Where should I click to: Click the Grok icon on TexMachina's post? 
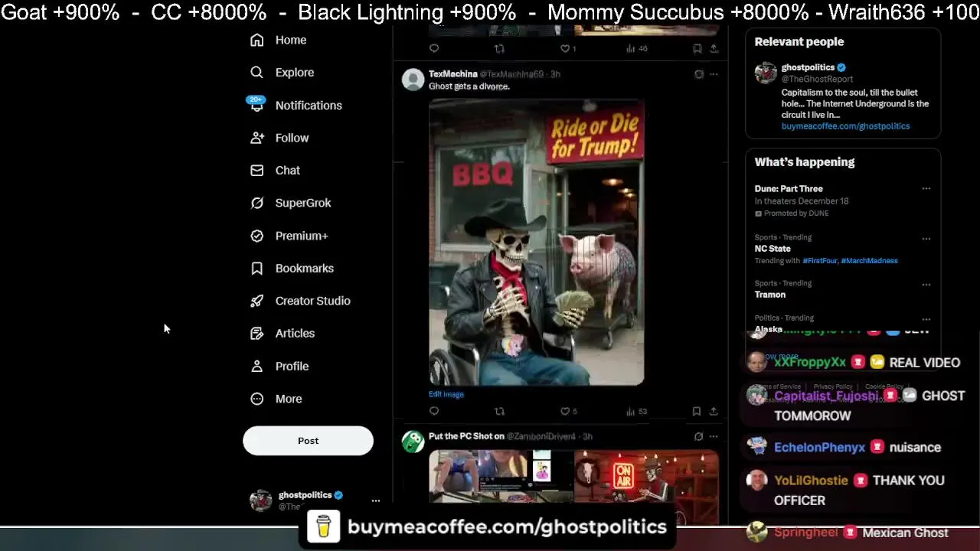point(698,74)
